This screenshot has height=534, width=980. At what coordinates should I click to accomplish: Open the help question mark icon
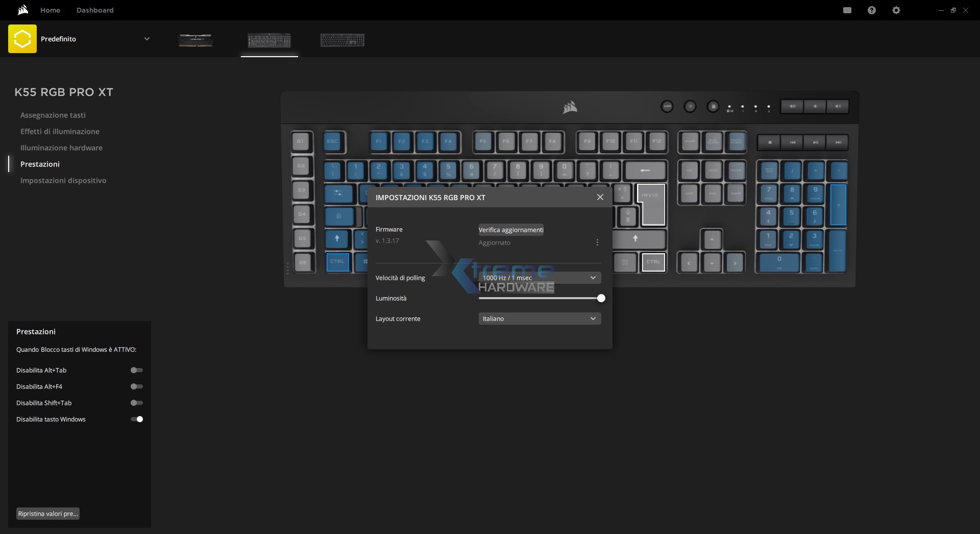coord(871,10)
